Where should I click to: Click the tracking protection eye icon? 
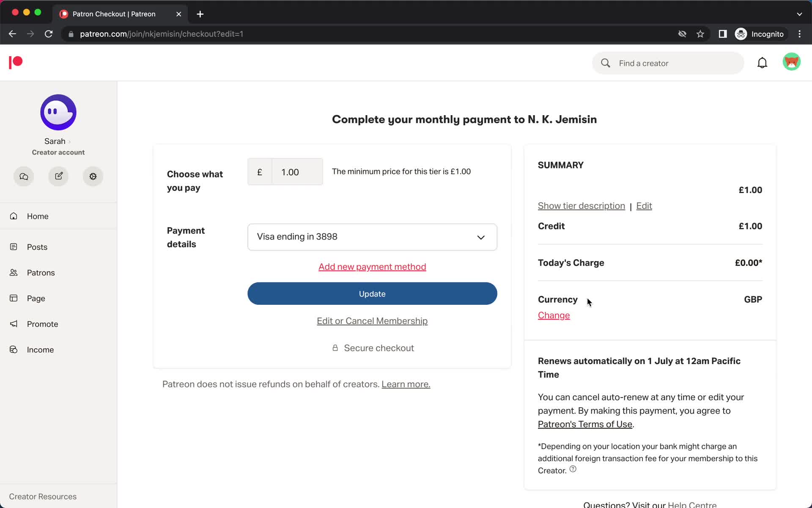click(682, 34)
